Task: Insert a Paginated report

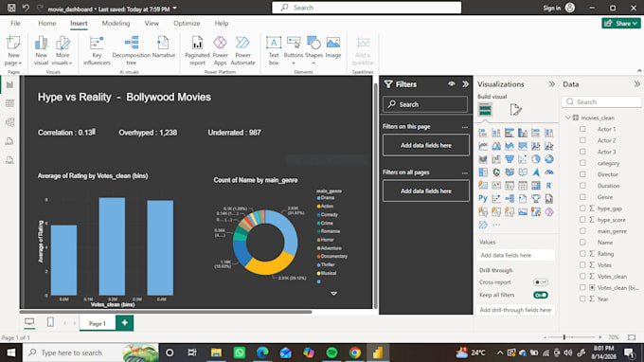Action: (x=197, y=50)
